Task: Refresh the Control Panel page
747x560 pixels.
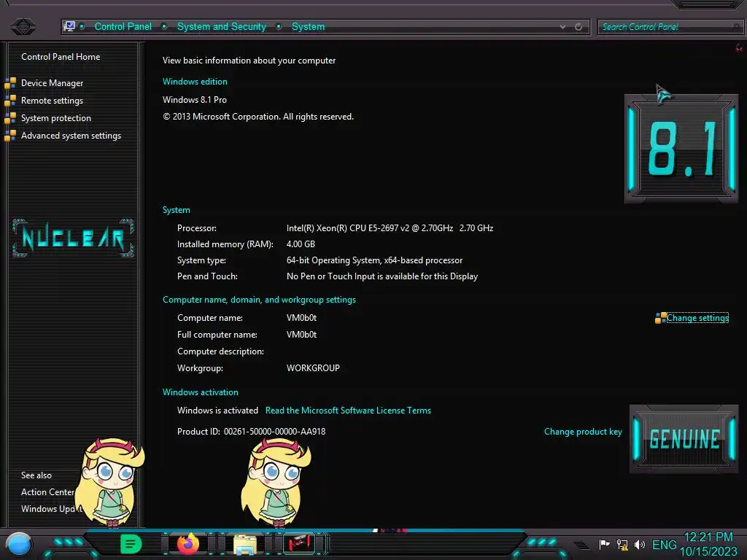Action: coord(578,27)
